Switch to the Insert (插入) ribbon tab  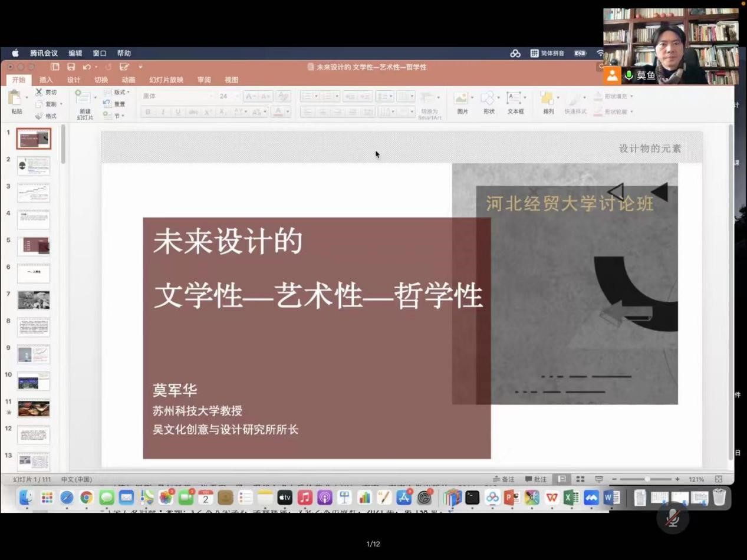pyautogui.click(x=46, y=80)
